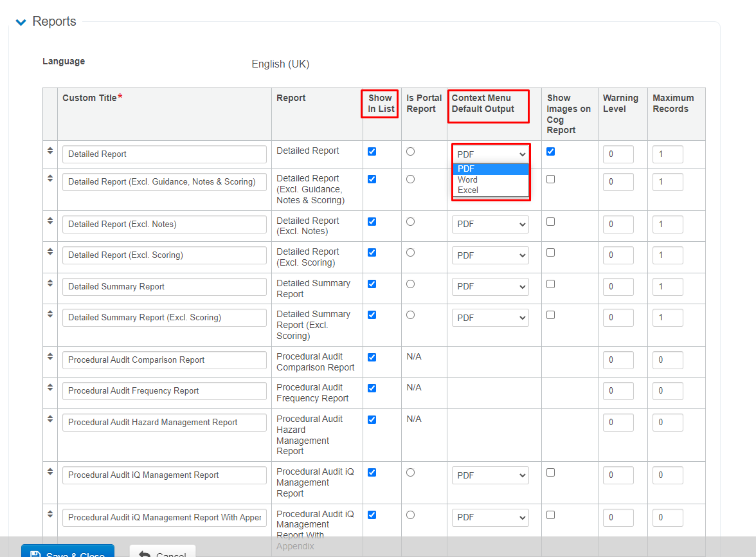Click reorder handle for Procedural Audit Comparison Report
This screenshot has width=756, height=557.
[x=50, y=356]
